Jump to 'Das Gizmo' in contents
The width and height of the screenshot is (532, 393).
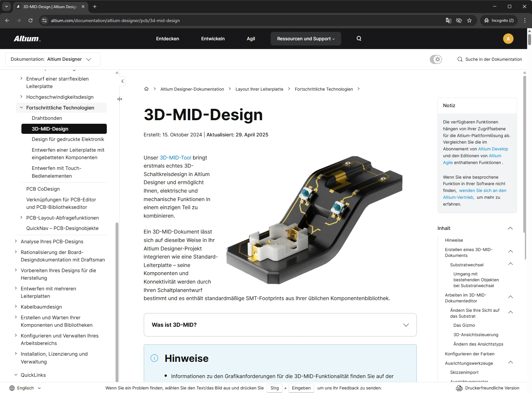coord(464,325)
